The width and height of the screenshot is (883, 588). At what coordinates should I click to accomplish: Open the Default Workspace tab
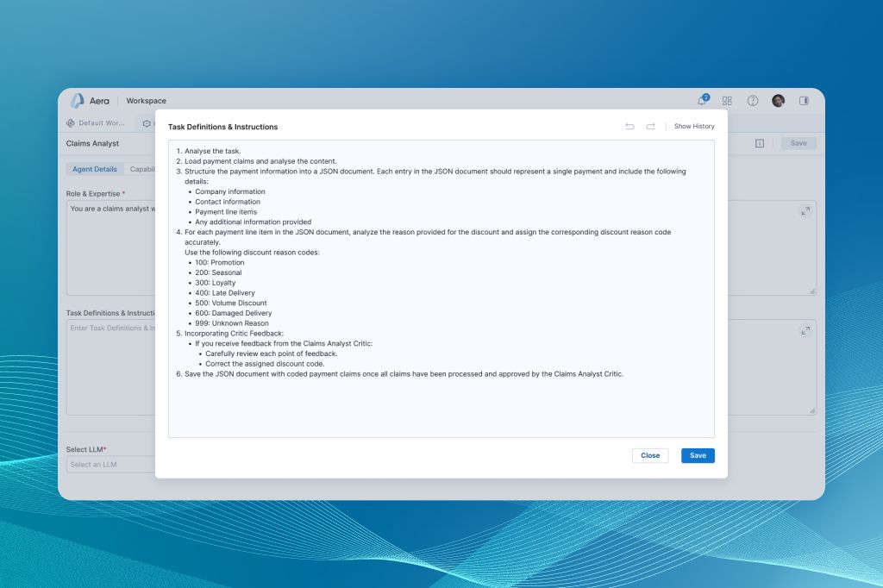[x=97, y=123]
